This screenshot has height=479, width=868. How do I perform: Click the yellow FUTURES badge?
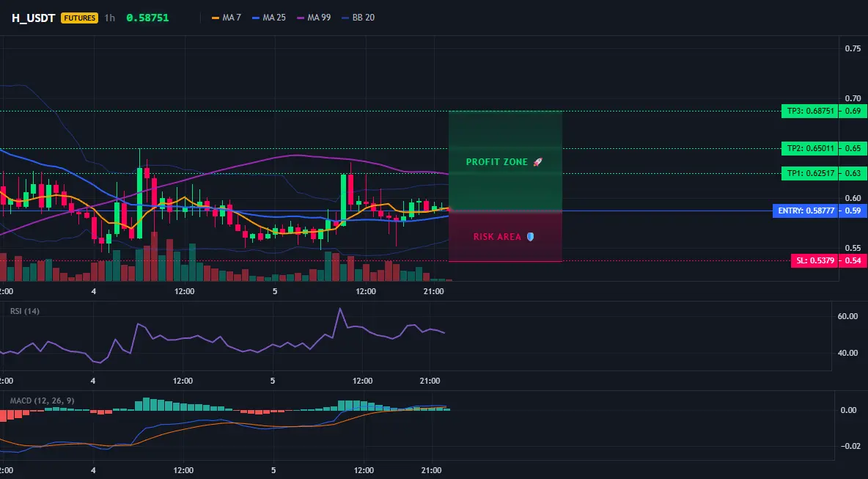click(x=80, y=18)
